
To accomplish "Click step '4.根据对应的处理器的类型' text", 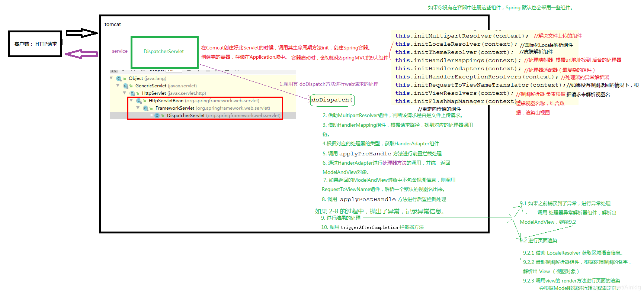I will (x=381, y=143).
